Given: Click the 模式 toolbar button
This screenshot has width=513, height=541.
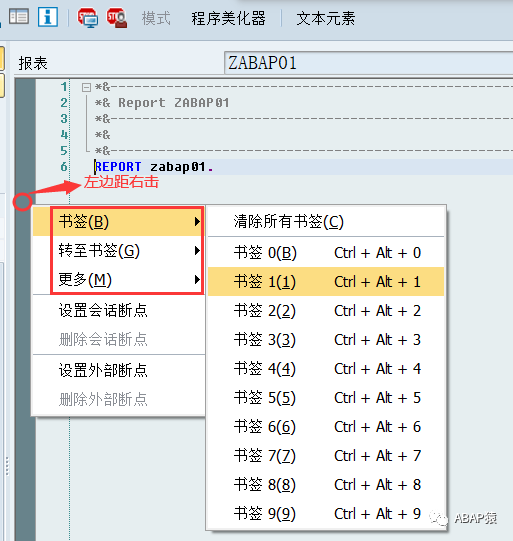Looking at the screenshot, I should click(156, 18).
